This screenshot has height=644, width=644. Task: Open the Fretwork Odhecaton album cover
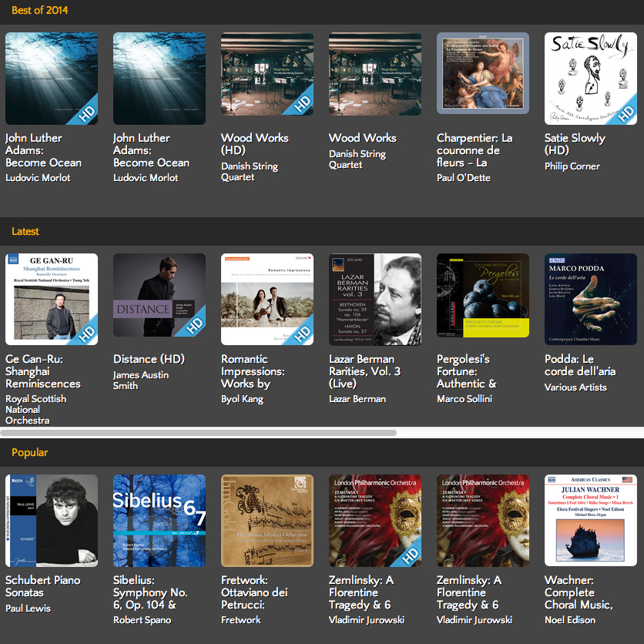[267, 521]
